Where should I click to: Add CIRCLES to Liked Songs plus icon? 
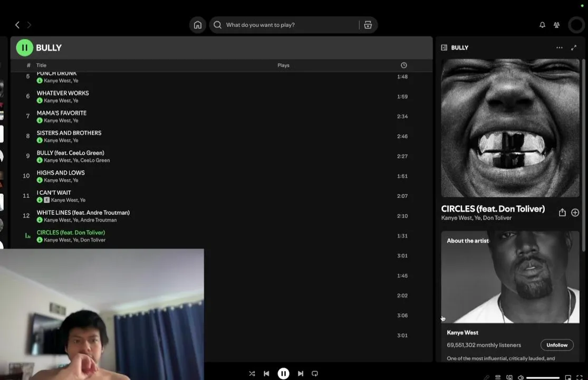pos(575,213)
